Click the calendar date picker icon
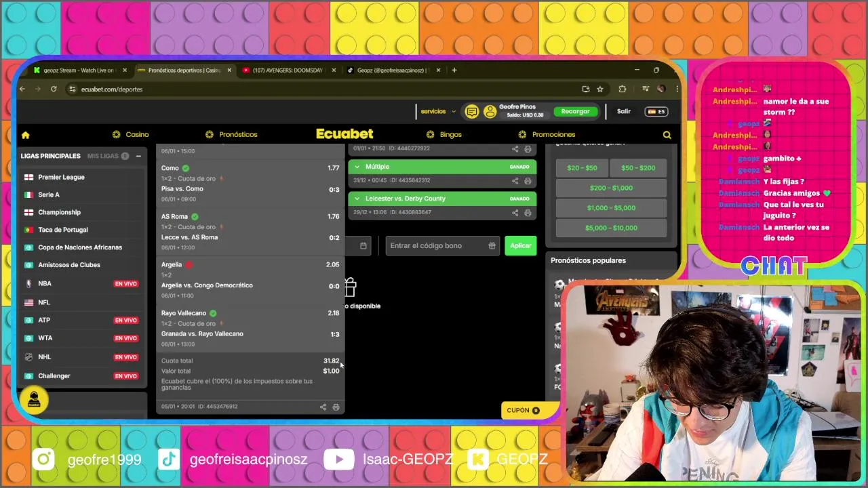 click(x=363, y=246)
